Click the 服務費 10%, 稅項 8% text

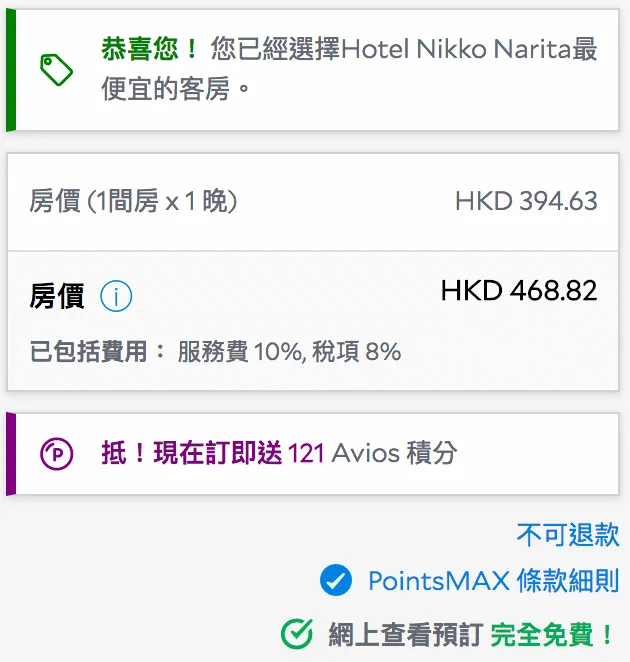pyautogui.click(x=289, y=351)
